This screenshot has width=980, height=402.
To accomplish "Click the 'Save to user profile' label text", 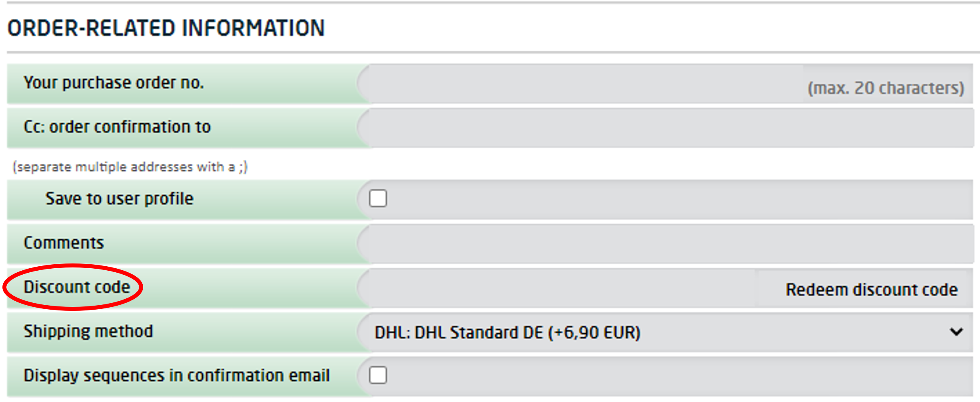I will pos(119,199).
